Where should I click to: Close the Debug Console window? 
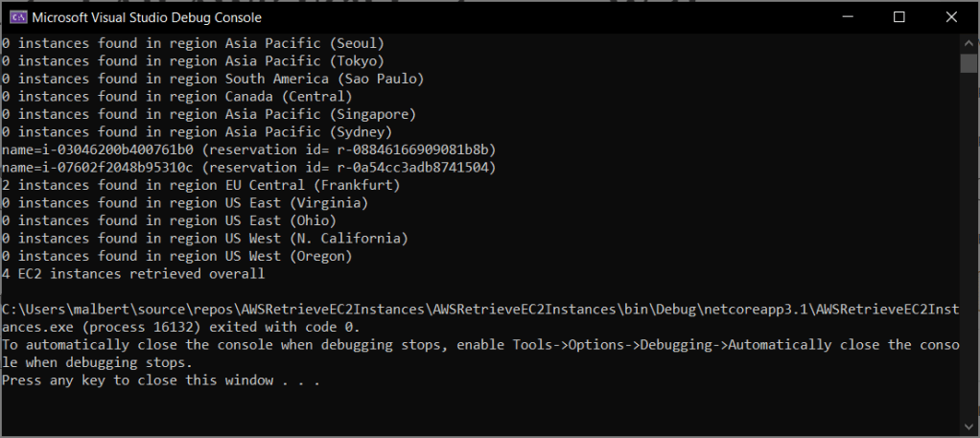[x=951, y=17]
